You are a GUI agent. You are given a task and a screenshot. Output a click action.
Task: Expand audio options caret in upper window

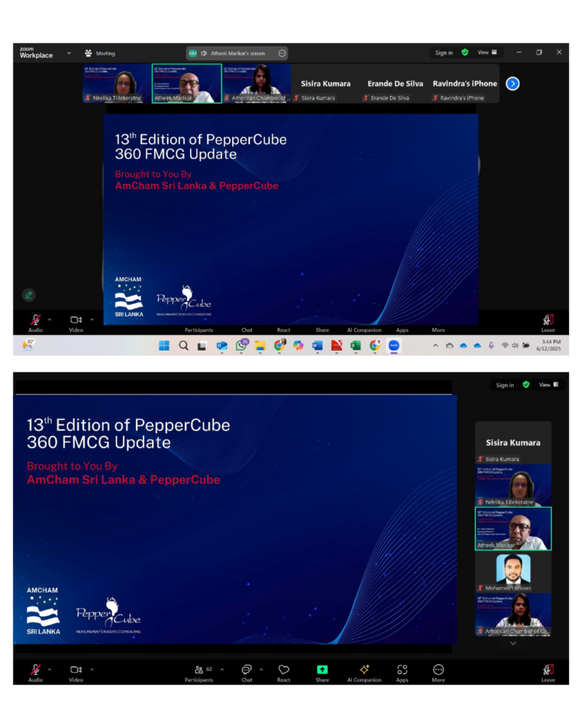pyautogui.click(x=50, y=319)
